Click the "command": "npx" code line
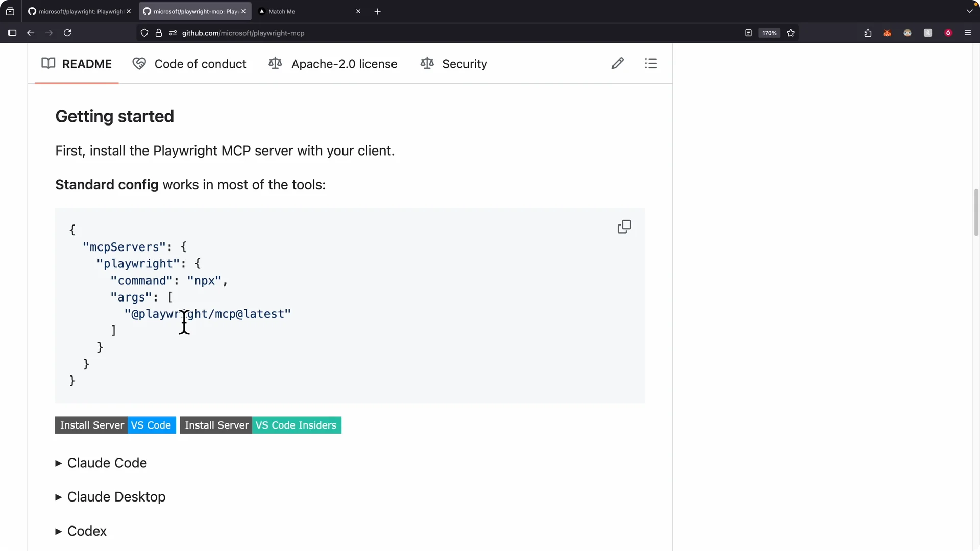Screen dimensions: 980x551 coord(169,281)
